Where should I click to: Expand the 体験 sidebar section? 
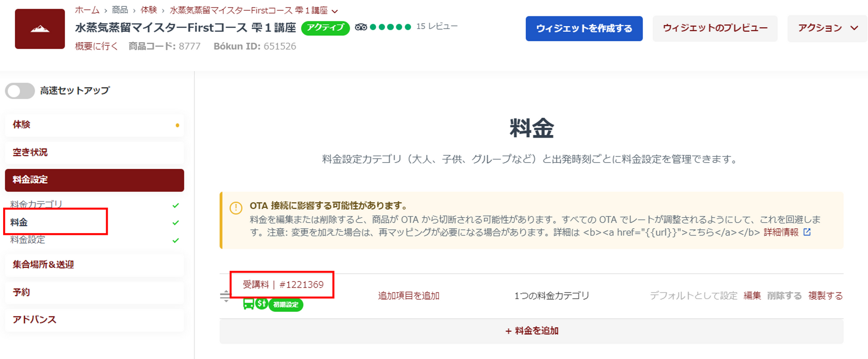pyautogui.click(x=94, y=125)
